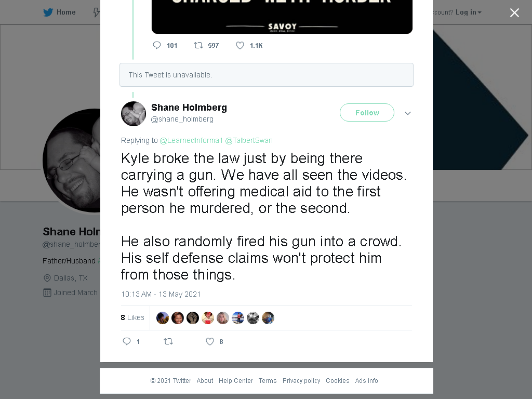Follow Shane Holmberg
The image size is (532, 399).
coord(367,113)
